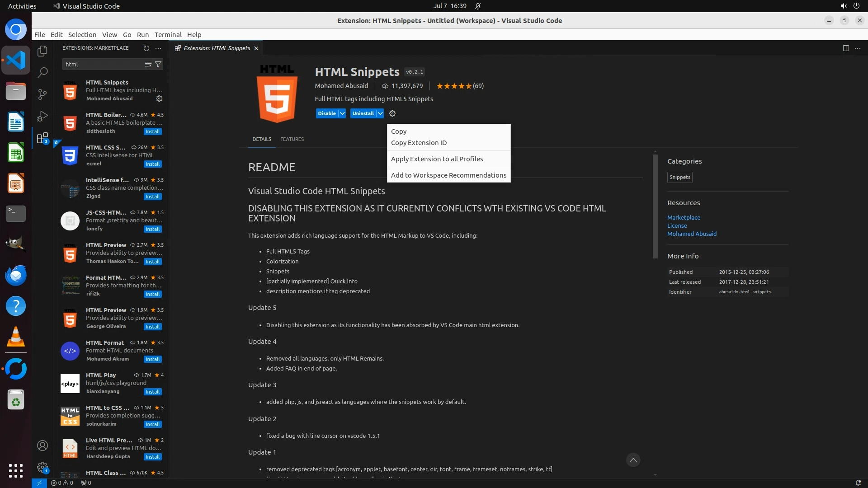Refresh the extensions marketplace list
This screenshot has width=868, height=488.
[x=146, y=48]
